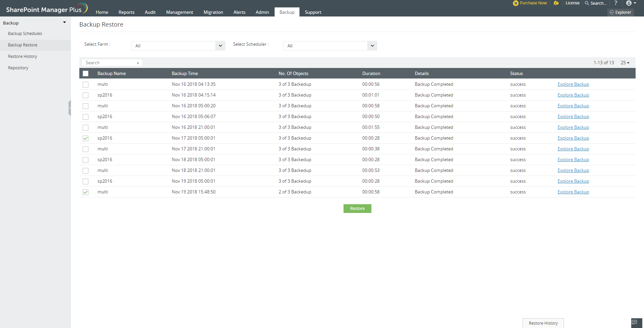Click the Purchase Now cart icon
This screenshot has height=328, width=644.
pyautogui.click(x=516, y=3)
